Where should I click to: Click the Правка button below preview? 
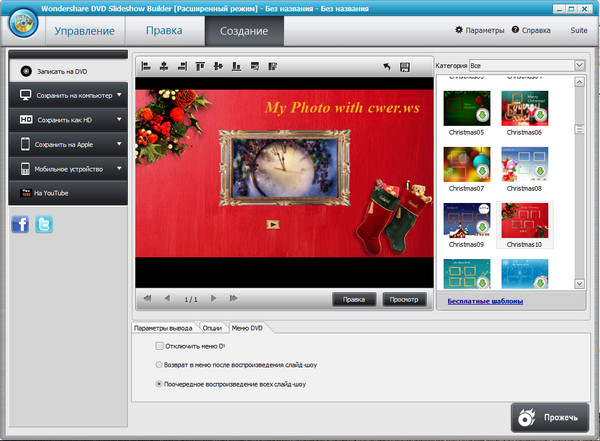pos(354,299)
